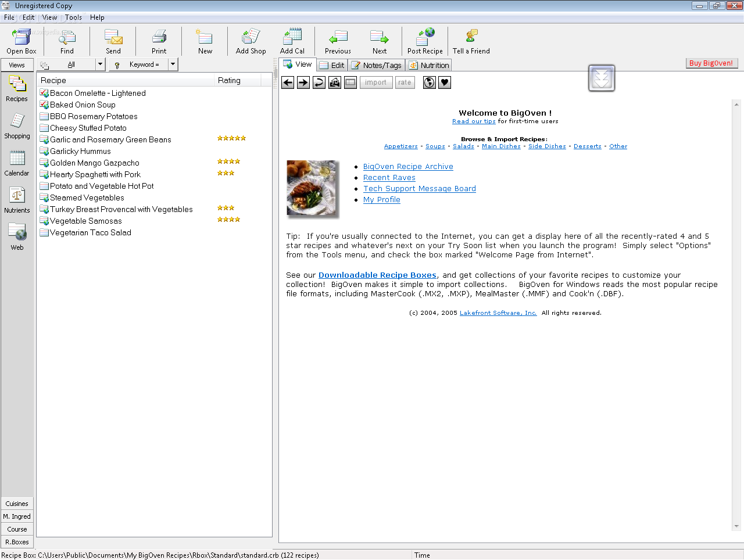Open the Cuisines panel button
The image size is (744, 560).
click(x=17, y=504)
